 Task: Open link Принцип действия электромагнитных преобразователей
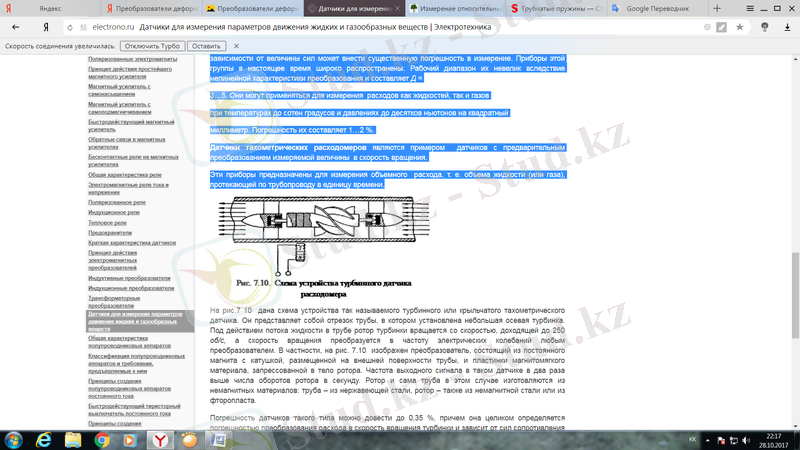[x=112, y=260]
